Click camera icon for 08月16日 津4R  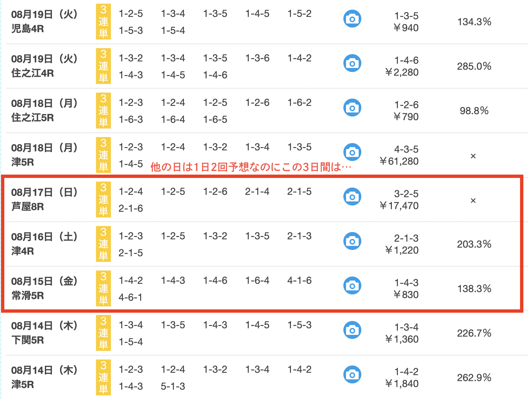pyautogui.click(x=352, y=241)
